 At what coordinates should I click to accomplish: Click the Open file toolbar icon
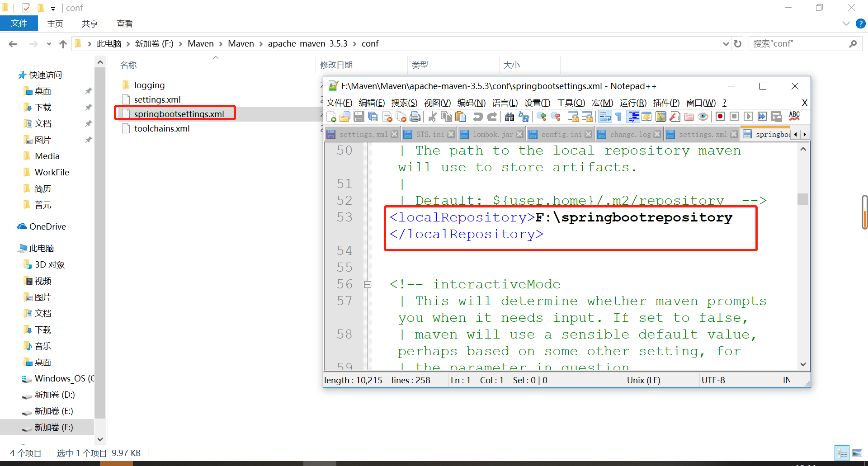coord(345,117)
